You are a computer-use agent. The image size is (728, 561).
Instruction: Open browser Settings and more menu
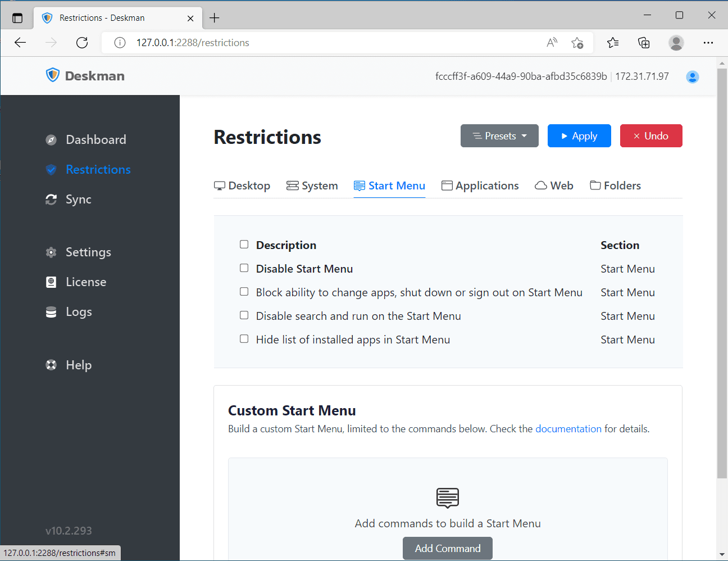pos(708,43)
